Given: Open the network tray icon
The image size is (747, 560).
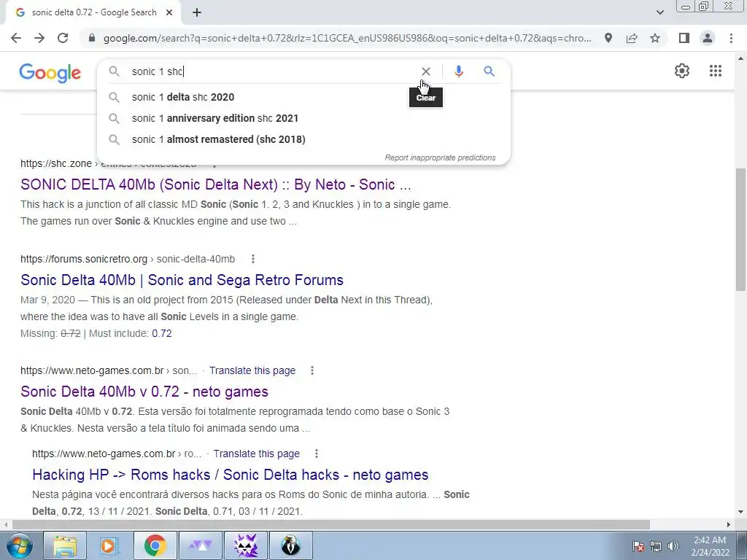Looking at the screenshot, I should (656, 546).
